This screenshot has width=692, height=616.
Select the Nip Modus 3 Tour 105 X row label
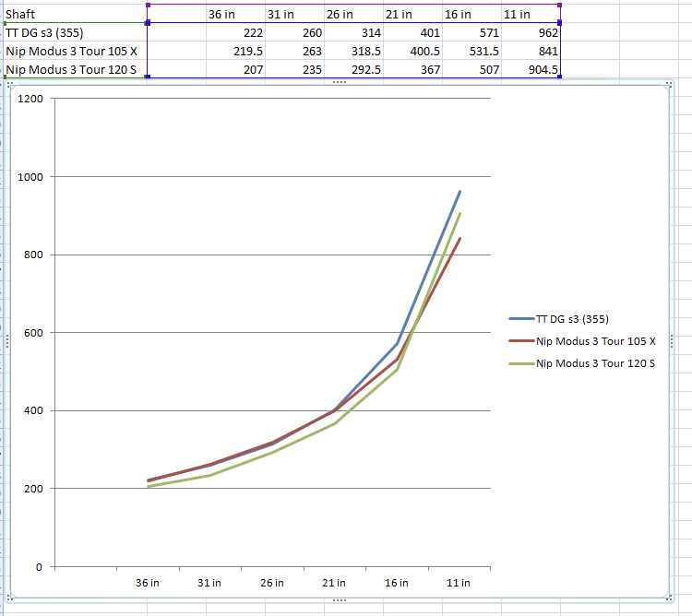(x=75, y=51)
